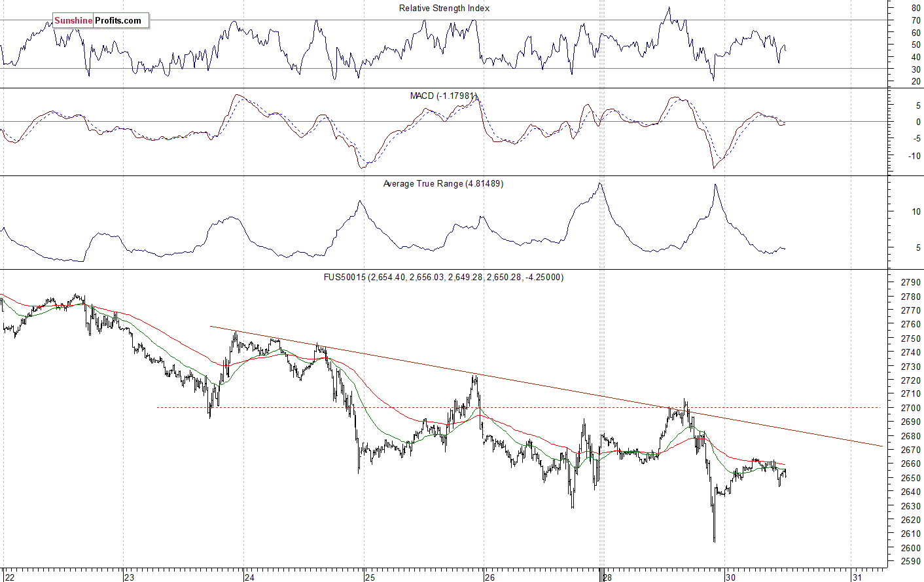Click the 2600 price axis label
The height and width of the screenshot is (582, 924).
tap(910, 548)
